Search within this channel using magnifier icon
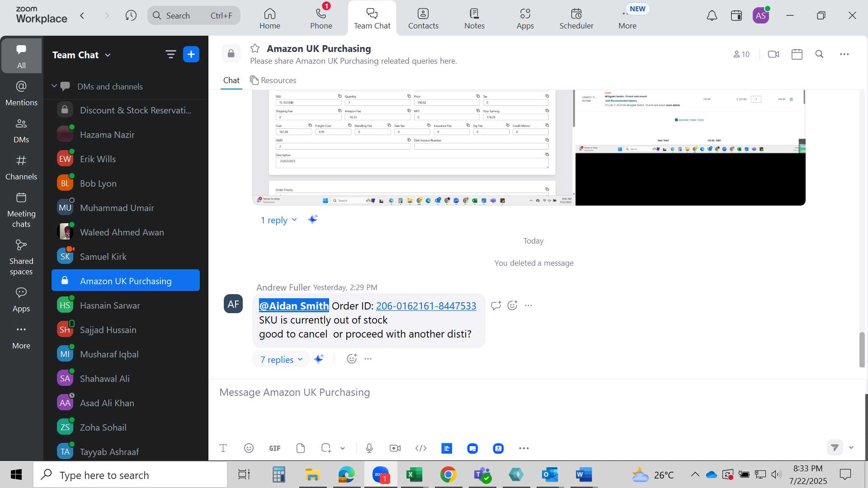868x488 pixels. coord(819,54)
